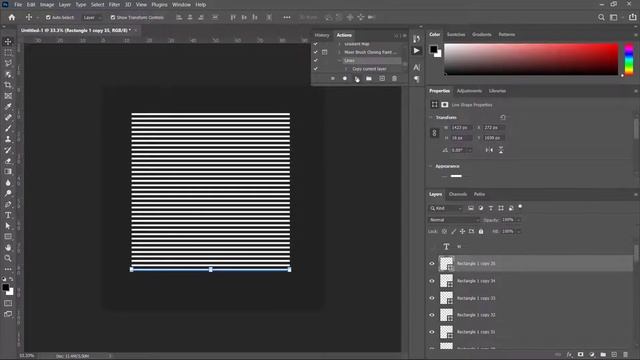Delete layer with Layers trash icon

625,355
